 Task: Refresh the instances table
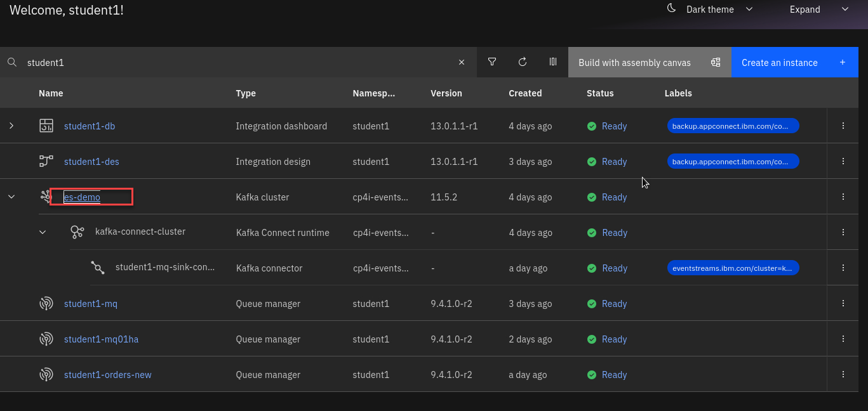tap(523, 62)
